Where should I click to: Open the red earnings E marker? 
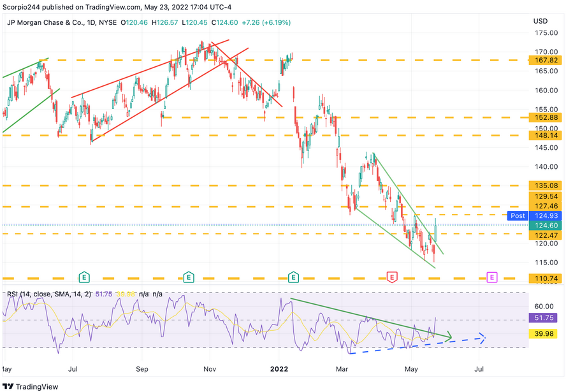[x=392, y=277]
